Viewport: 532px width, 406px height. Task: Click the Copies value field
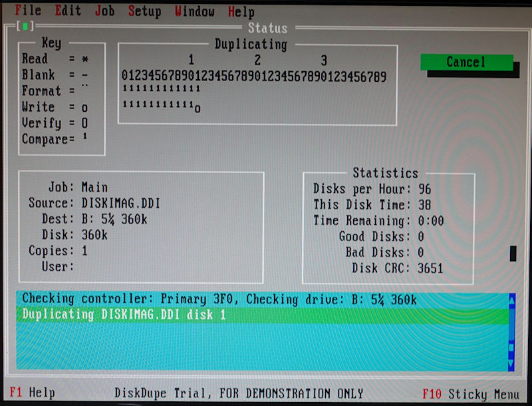pyautogui.click(x=85, y=251)
